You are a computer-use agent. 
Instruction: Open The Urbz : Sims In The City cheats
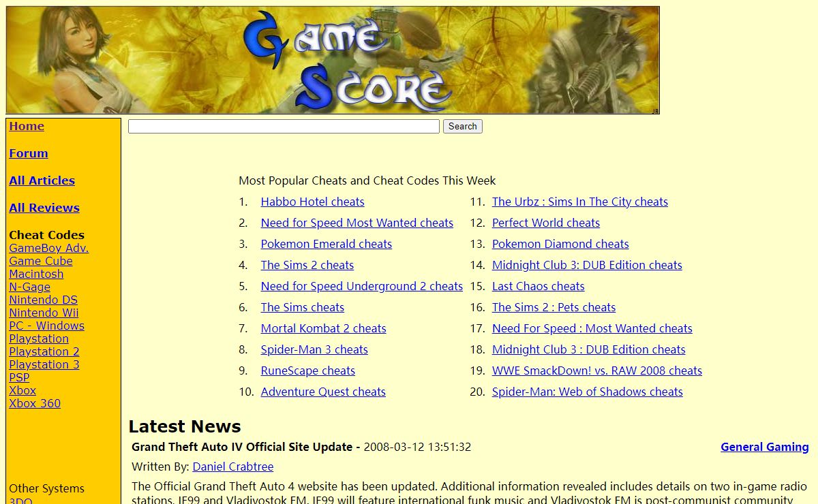pyautogui.click(x=580, y=202)
